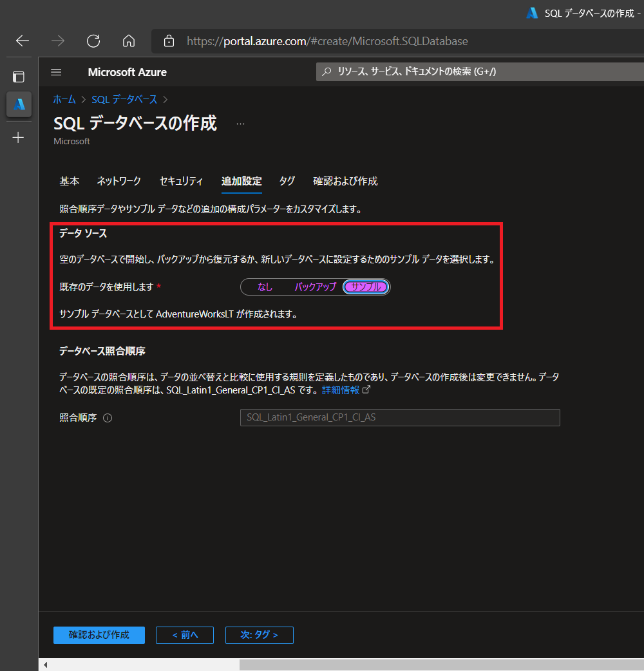Click the site lock icon in address bar
The image size is (644, 671).
(169, 41)
